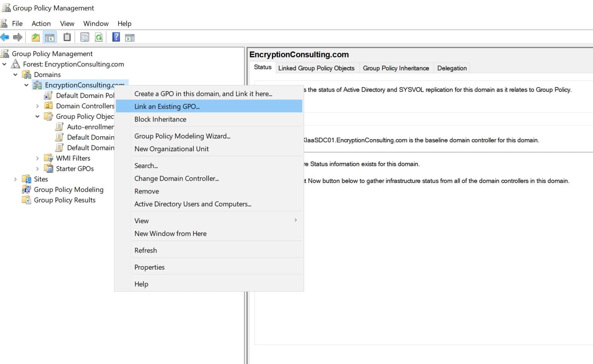Select Group Policy Modeling tree item
This screenshot has width=593, height=364.
[68, 190]
